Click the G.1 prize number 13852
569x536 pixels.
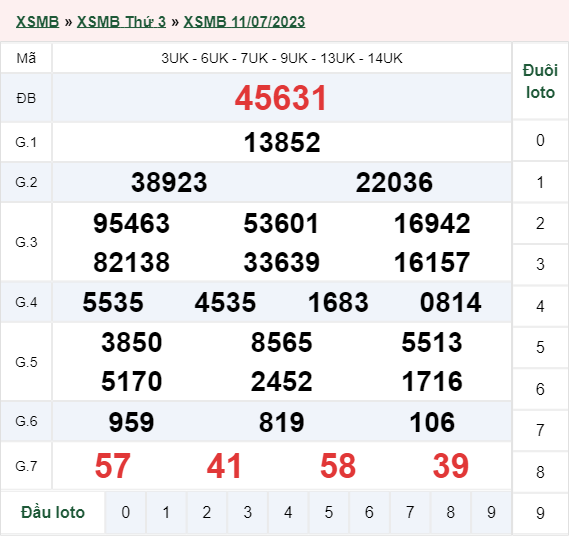[282, 142]
